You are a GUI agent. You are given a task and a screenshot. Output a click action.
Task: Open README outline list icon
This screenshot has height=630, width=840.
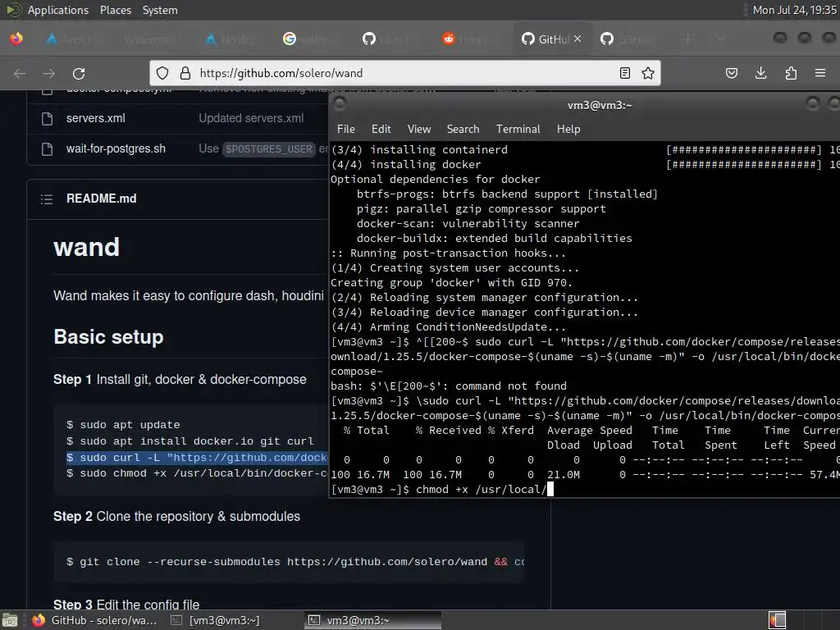click(47, 199)
